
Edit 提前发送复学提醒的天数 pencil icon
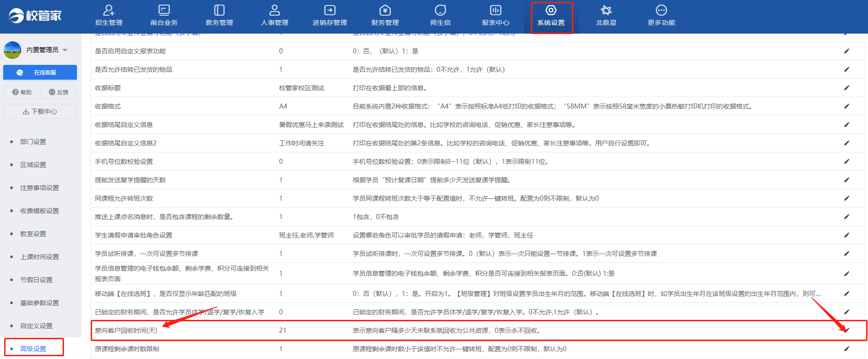[x=846, y=180]
